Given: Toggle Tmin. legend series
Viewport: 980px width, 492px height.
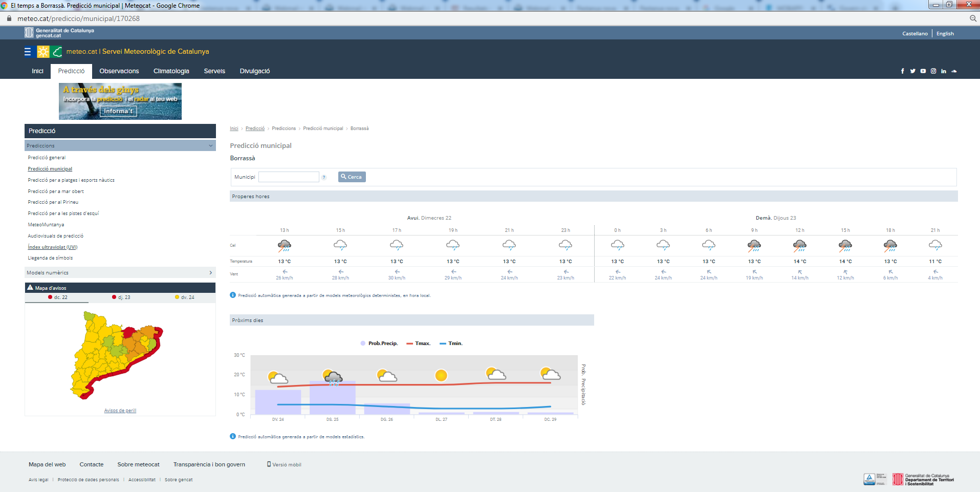Looking at the screenshot, I should click(x=451, y=344).
